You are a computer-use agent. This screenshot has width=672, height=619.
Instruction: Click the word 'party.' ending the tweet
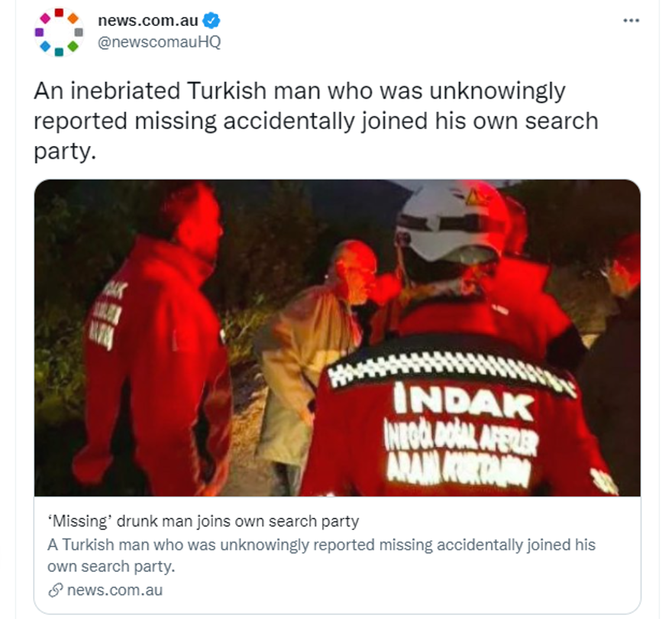65,151
